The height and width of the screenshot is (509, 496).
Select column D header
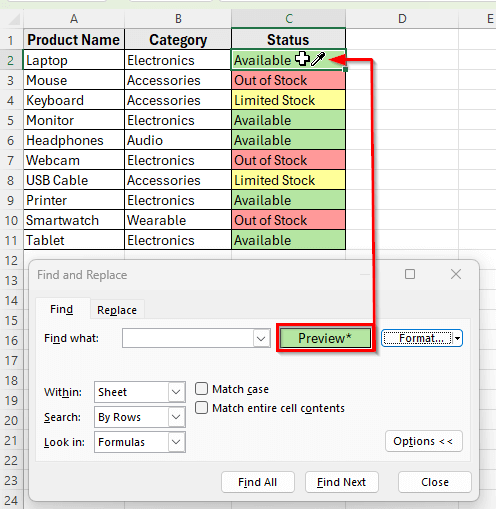402,19
